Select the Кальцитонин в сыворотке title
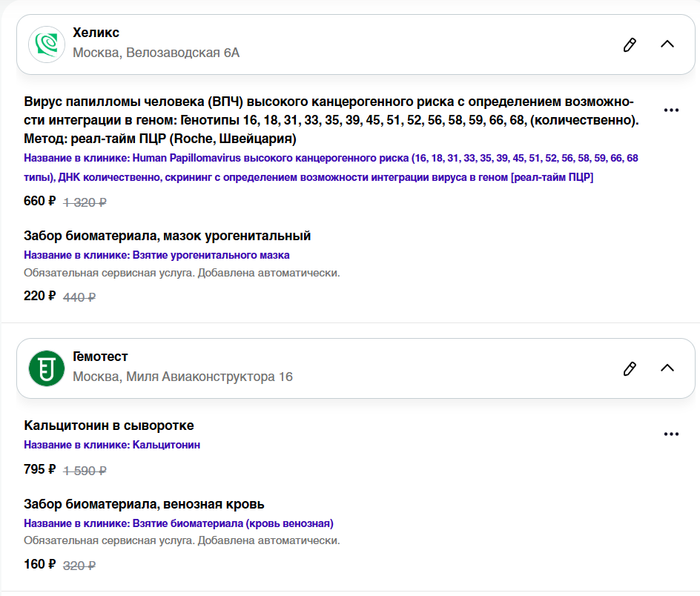The width and height of the screenshot is (700, 596). click(x=109, y=426)
